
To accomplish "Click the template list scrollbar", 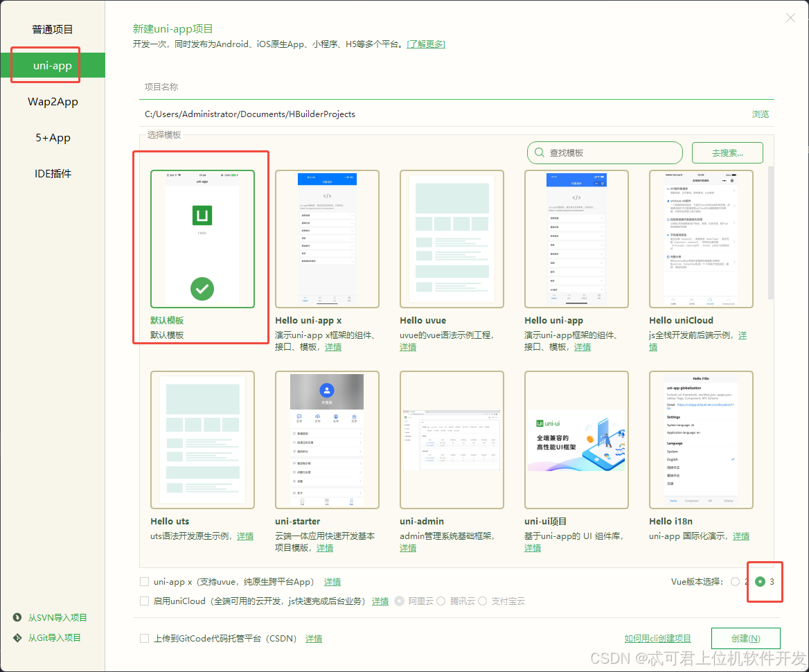I will [771, 233].
